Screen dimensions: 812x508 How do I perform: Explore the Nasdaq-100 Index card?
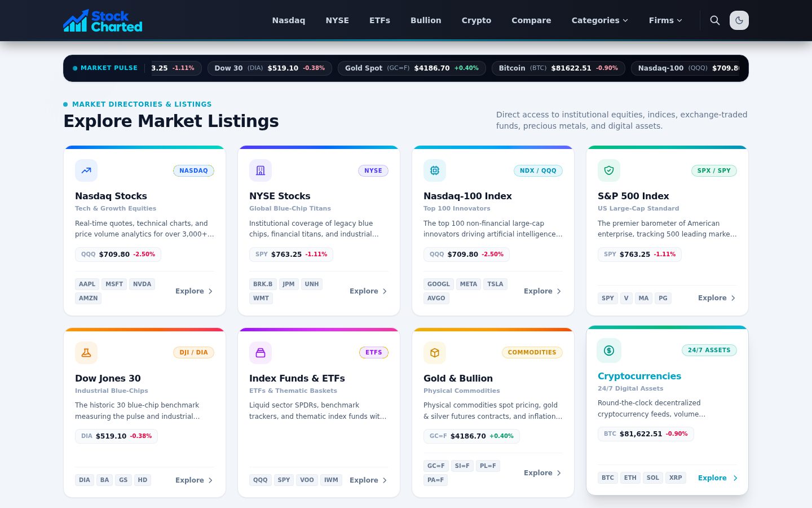click(x=542, y=291)
